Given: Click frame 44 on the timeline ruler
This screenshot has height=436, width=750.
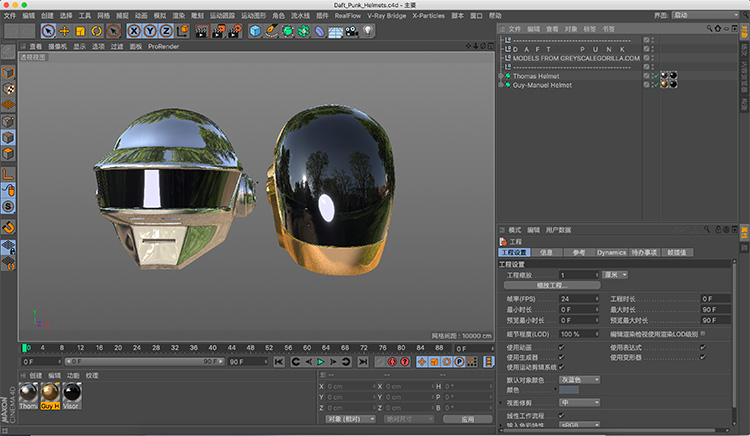Looking at the screenshot, I should click(x=232, y=348).
